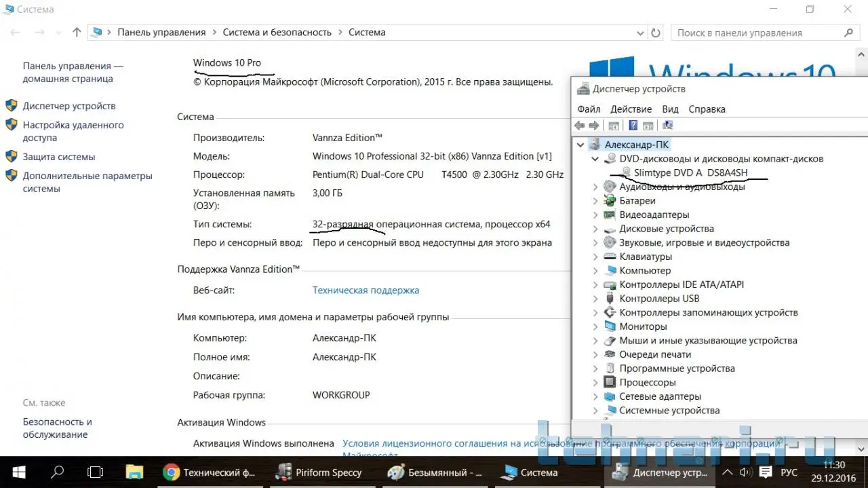The height and width of the screenshot is (488, 868).
Task: Click the show/hide action pane toolbar icon
Action: 648,126
